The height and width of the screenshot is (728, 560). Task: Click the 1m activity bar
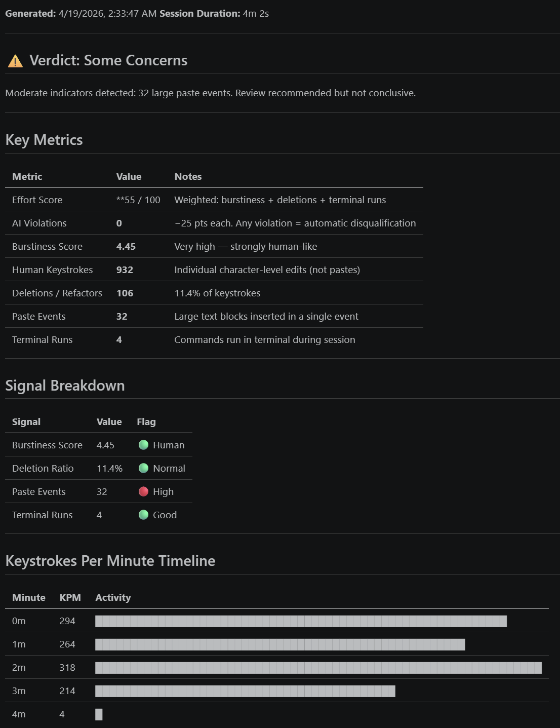[x=280, y=644]
